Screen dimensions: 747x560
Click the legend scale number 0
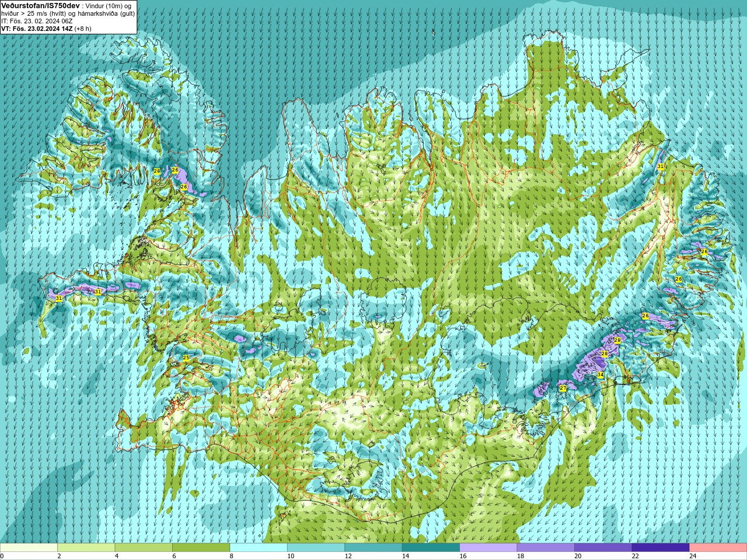tap(2, 556)
